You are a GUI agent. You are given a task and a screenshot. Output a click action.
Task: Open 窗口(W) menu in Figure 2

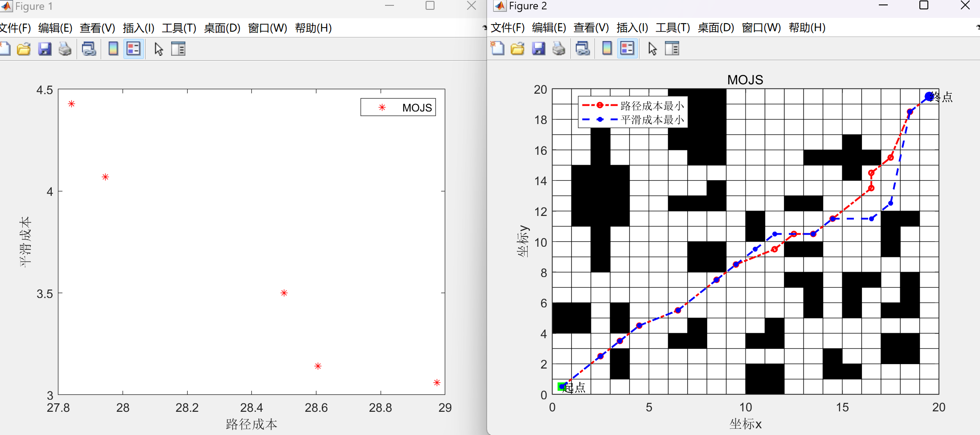pos(761,28)
